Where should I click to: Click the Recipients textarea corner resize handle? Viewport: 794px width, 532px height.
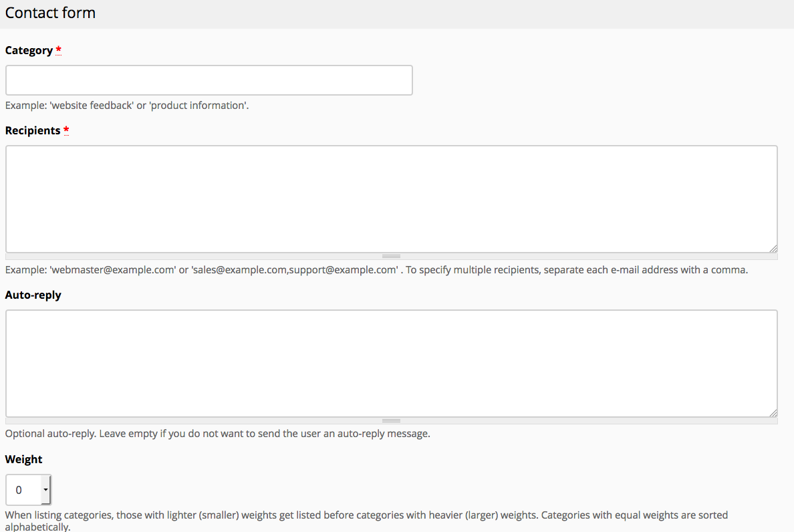773,248
